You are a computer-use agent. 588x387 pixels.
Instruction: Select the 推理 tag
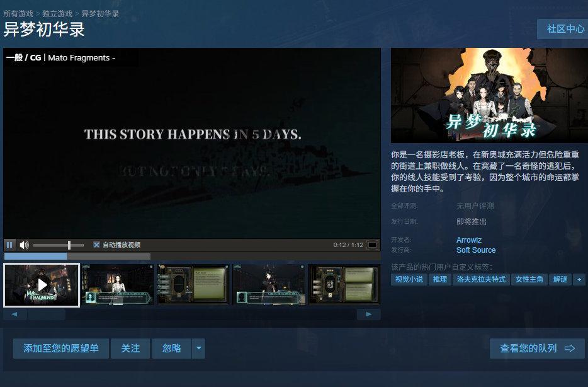coord(440,279)
